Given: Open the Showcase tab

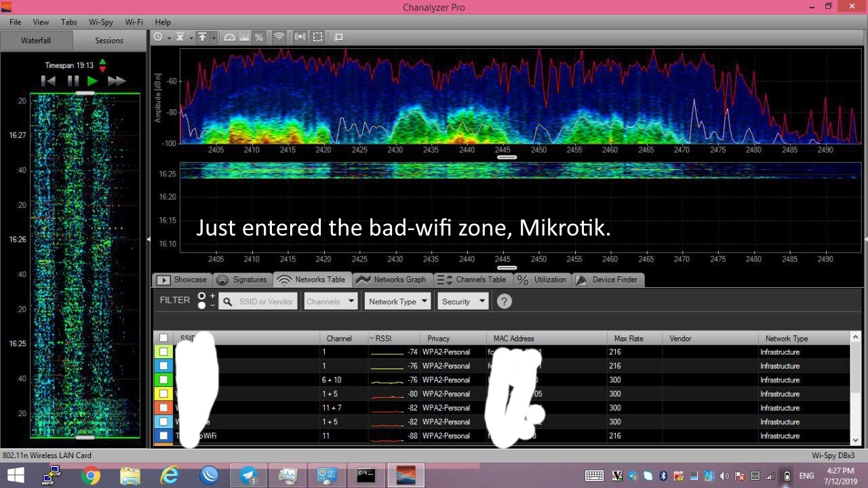Looking at the screenshot, I should 182,280.
